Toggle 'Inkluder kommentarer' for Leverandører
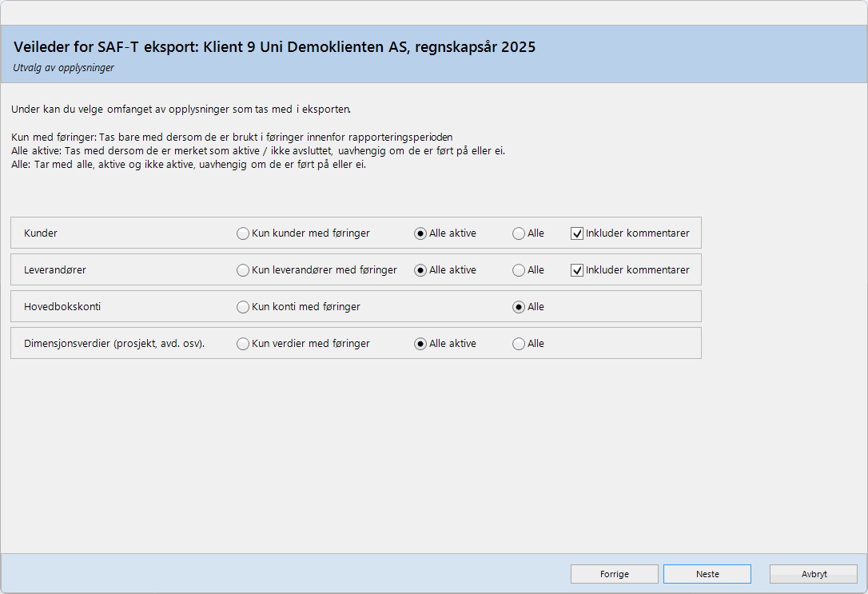Screen dimensions: 868x594 [577, 270]
